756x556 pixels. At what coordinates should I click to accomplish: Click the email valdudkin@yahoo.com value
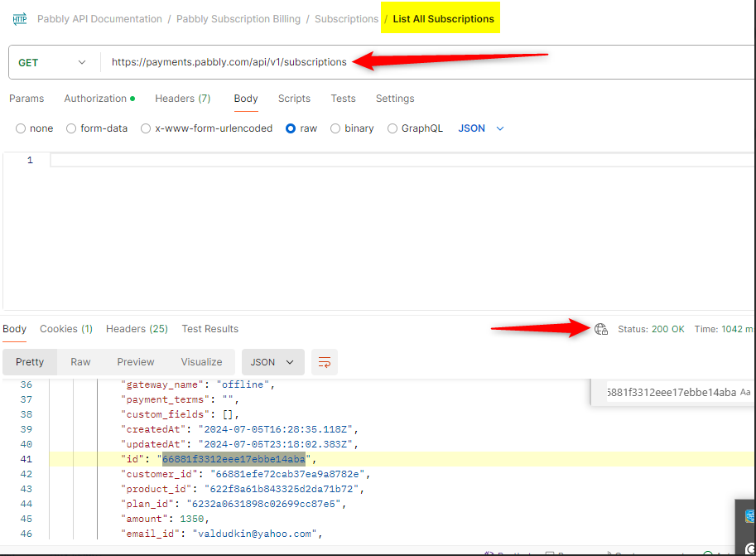(254, 534)
